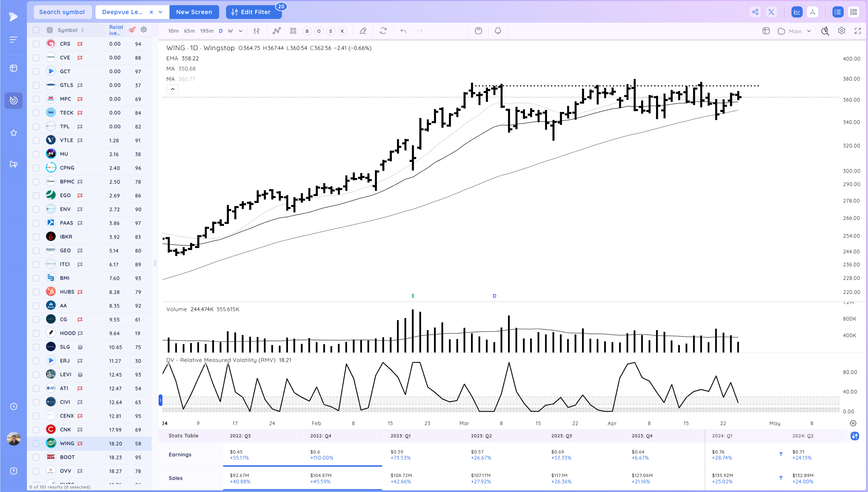868x492 pixels.
Task: Select the list view icon
Action: click(838, 12)
